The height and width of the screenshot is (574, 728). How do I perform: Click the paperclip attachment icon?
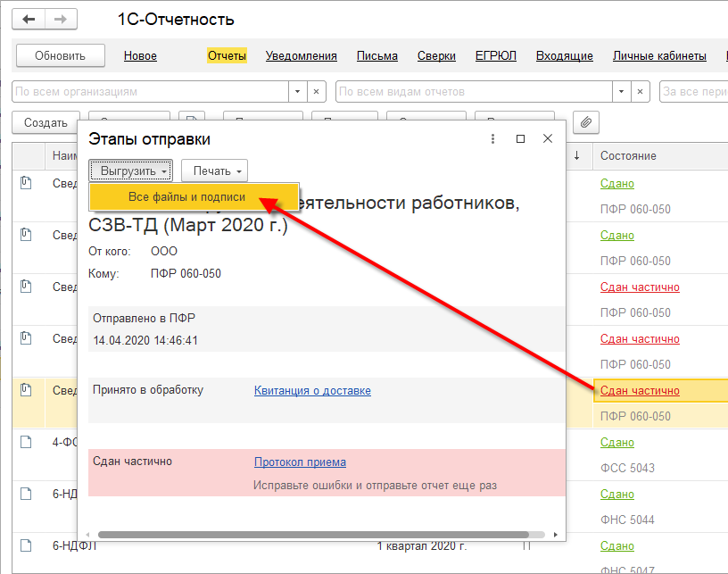pyautogui.click(x=586, y=122)
